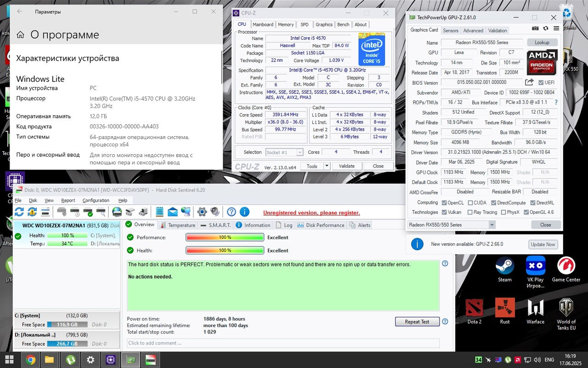
Task: Click the globe disk icon in Hard Disk Sentinel toolbar
Action: 117,212
